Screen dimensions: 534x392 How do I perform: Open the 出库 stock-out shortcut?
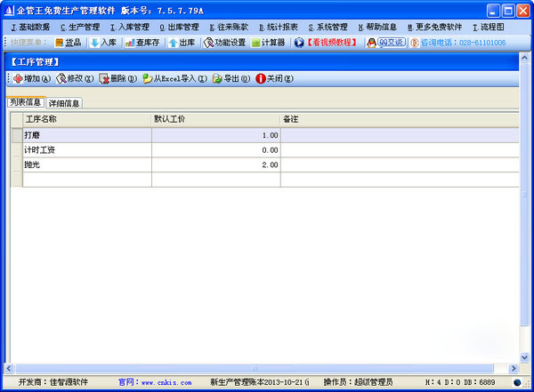tap(182, 43)
